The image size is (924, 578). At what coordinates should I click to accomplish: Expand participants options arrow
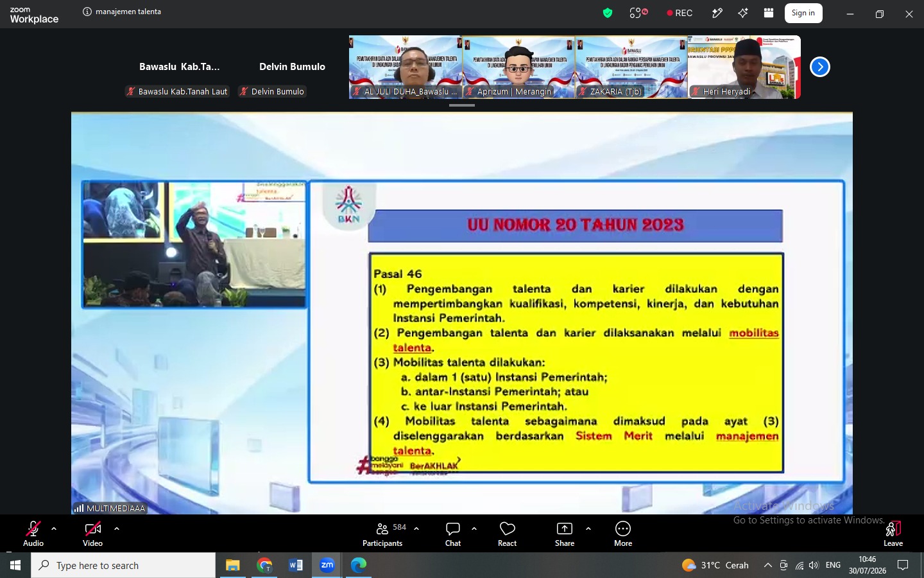[x=416, y=529]
